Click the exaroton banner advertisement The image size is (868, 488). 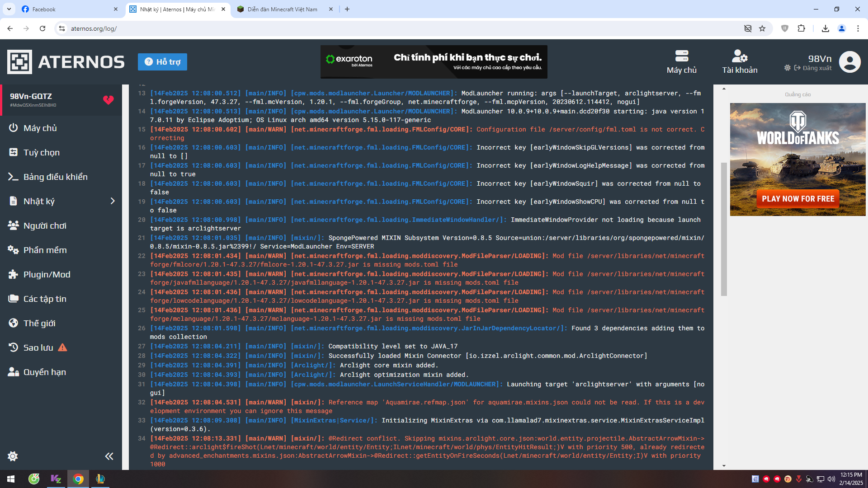coord(434,62)
